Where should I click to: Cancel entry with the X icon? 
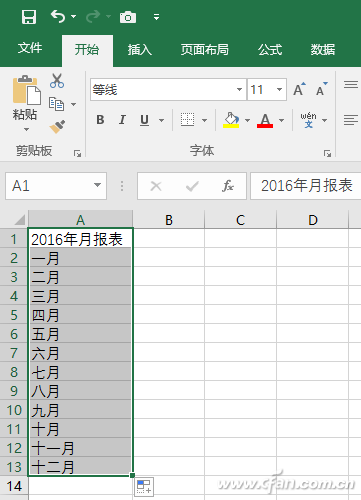click(x=156, y=186)
